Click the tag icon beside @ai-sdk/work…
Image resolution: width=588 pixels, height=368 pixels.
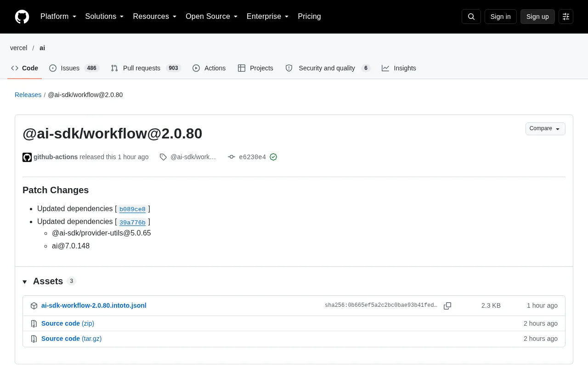163,157
